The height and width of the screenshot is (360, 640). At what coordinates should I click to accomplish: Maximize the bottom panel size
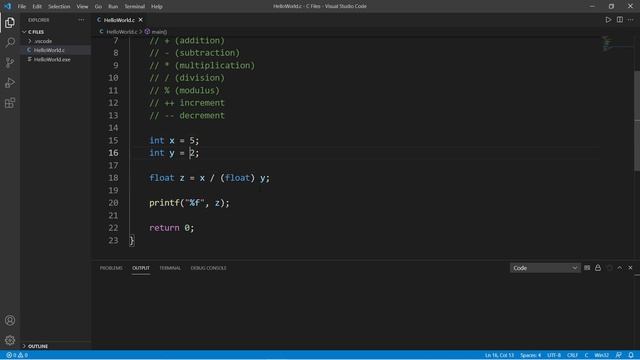click(620, 268)
